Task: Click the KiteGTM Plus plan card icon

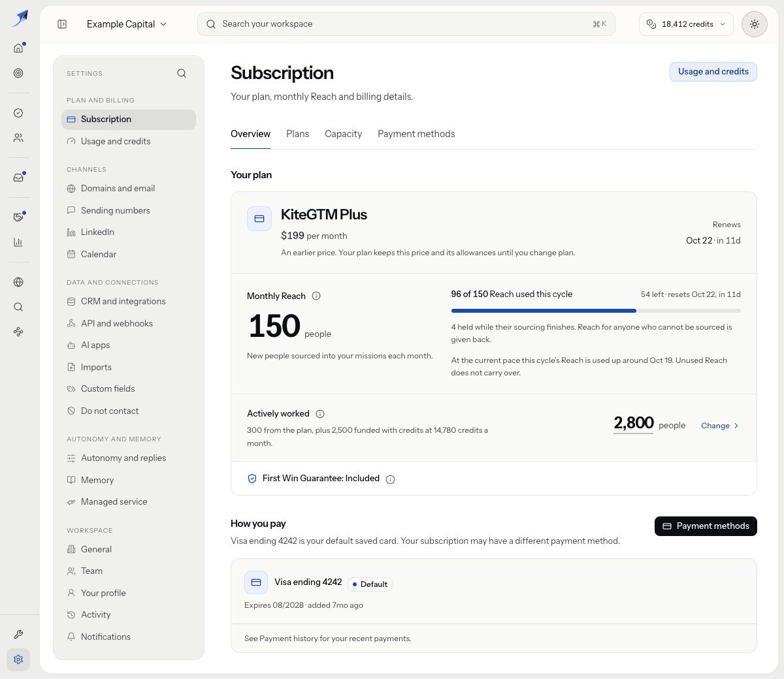Action: (259, 219)
